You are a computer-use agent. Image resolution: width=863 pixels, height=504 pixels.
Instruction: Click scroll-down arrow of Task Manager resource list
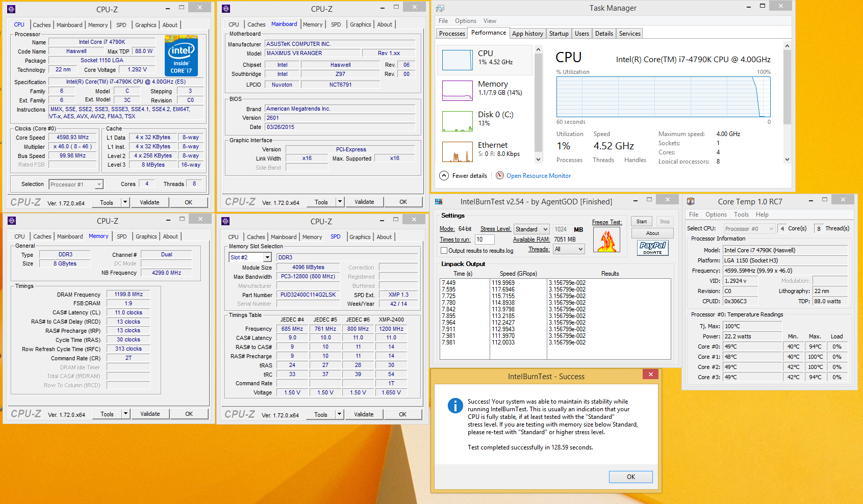538,160
